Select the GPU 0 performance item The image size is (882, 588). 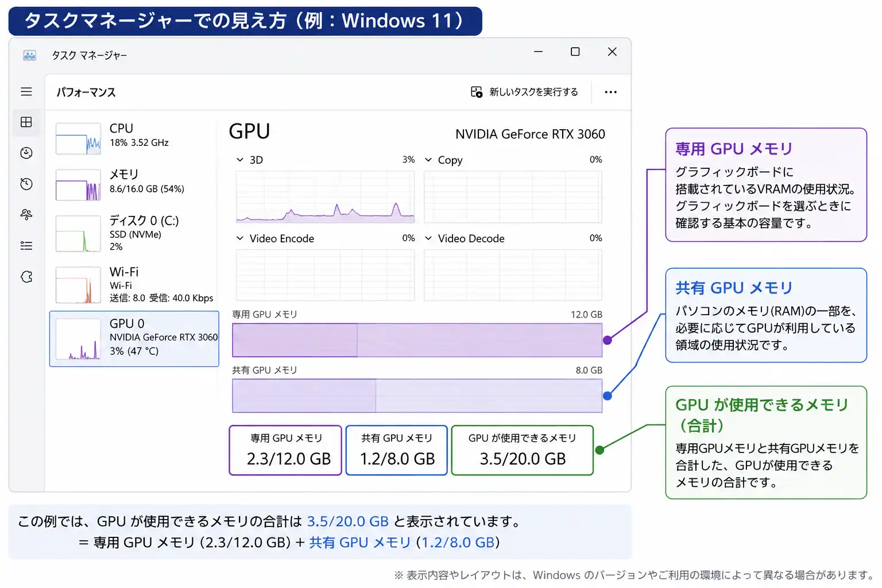click(x=134, y=339)
